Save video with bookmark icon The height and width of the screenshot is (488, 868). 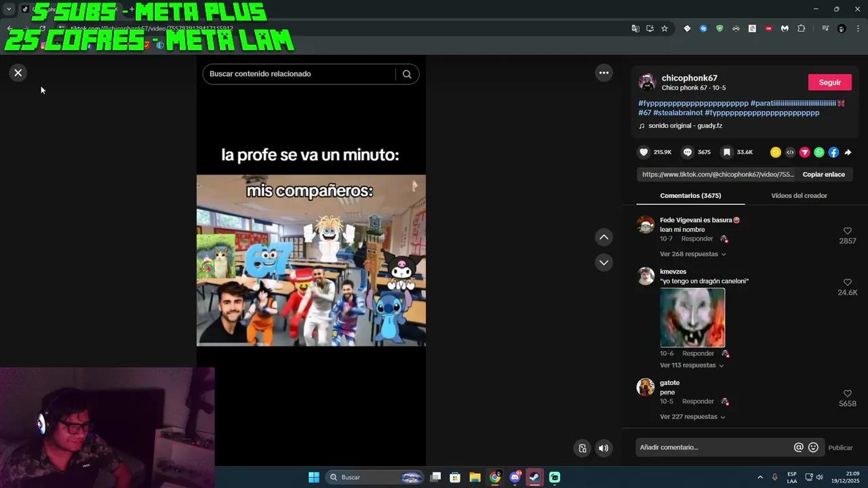click(x=726, y=152)
